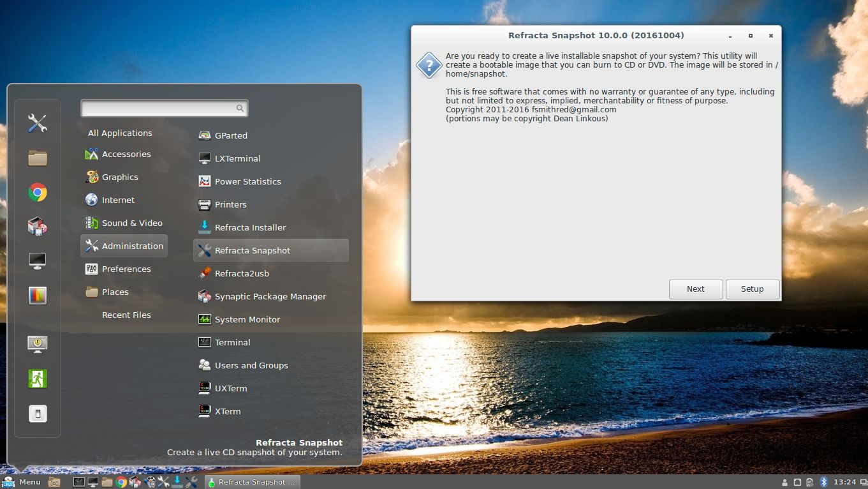Open the tools favorite in menu sidebar
Screen dimensions: 868x489
(38, 123)
